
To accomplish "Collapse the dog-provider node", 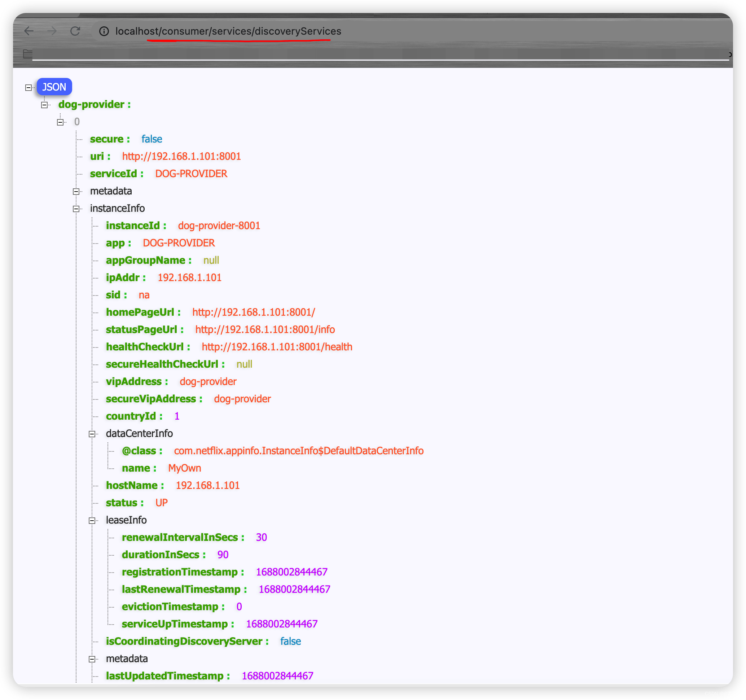I will [44, 105].
